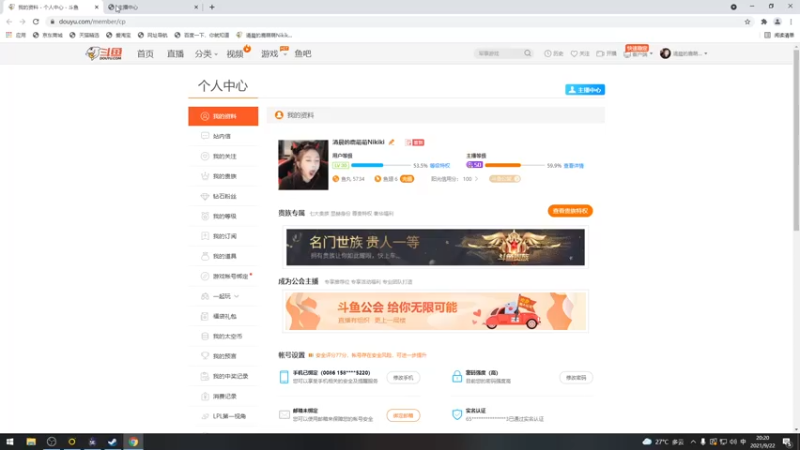Open 视频 in the top navigation
Viewport: 800px width, 450px height.
coord(235,54)
